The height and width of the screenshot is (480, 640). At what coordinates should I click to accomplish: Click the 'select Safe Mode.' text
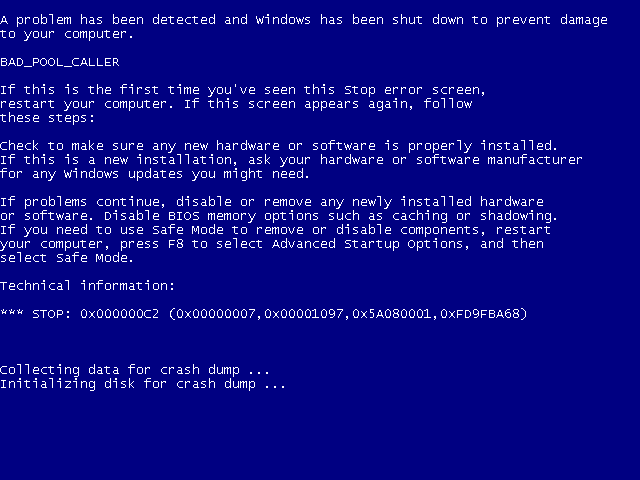pyautogui.click(x=67, y=258)
